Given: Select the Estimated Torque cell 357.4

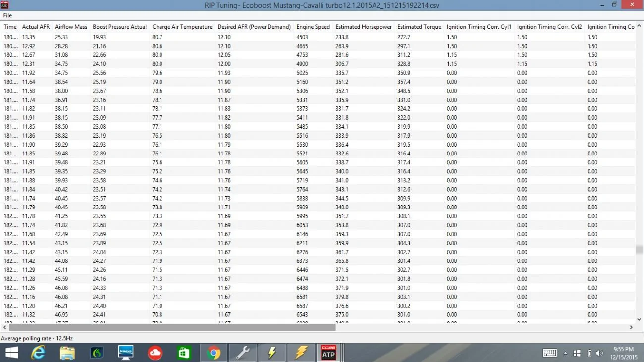Looking at the screenshot, I should pos(404,82).
